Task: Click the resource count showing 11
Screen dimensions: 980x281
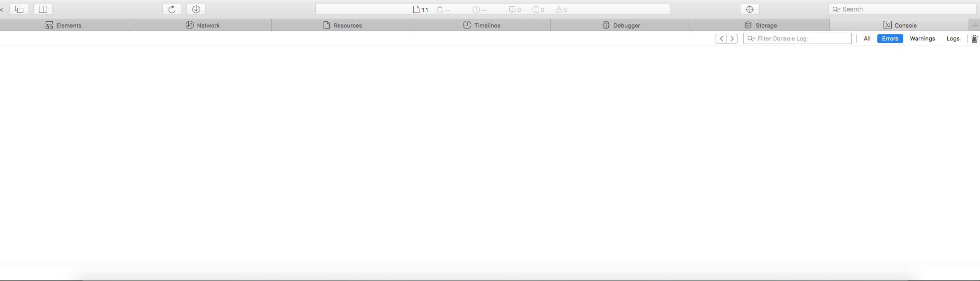Action: (x=421, y=10)
